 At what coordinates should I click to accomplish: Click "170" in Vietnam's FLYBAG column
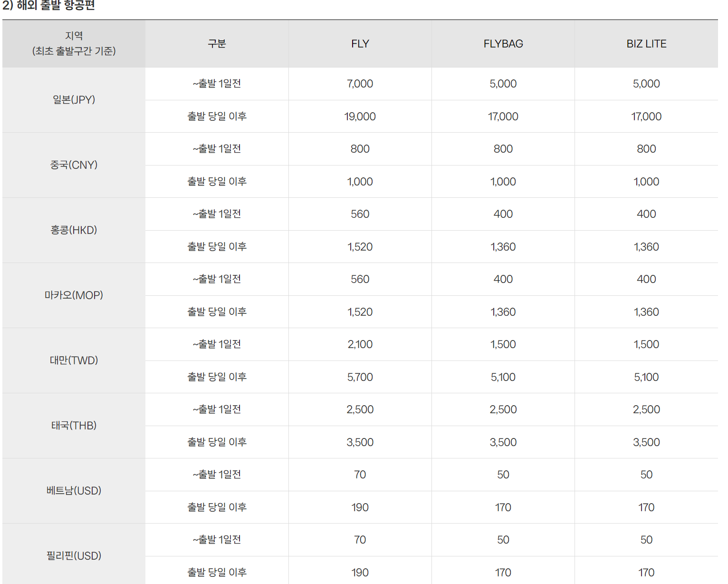503,507
